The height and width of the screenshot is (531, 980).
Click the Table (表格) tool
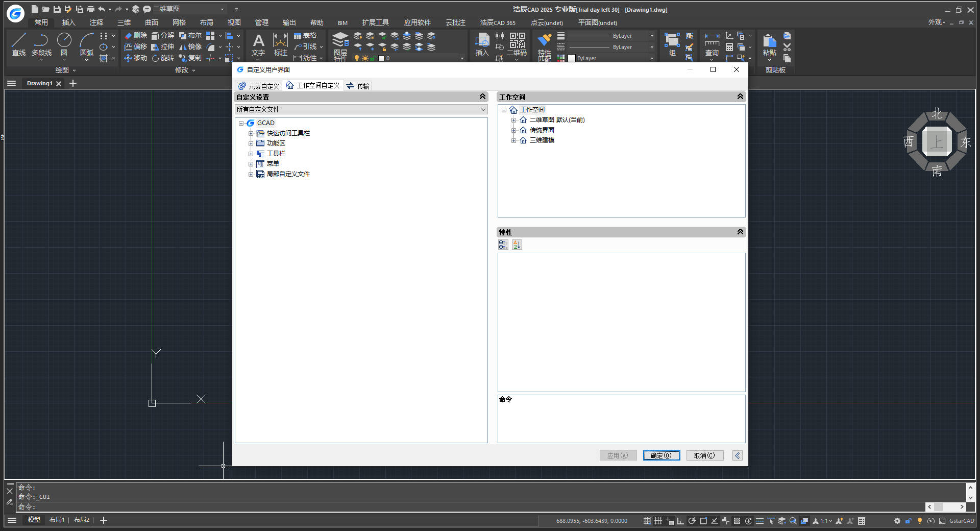305,36
